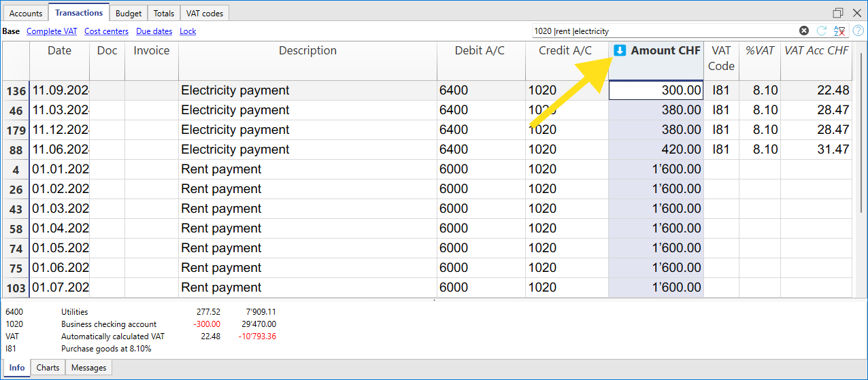The height and width of the screenshot is (380, 868).
Task: Click the restore window icon at top right
Action: pyautogui.click(x=837, y=13)
